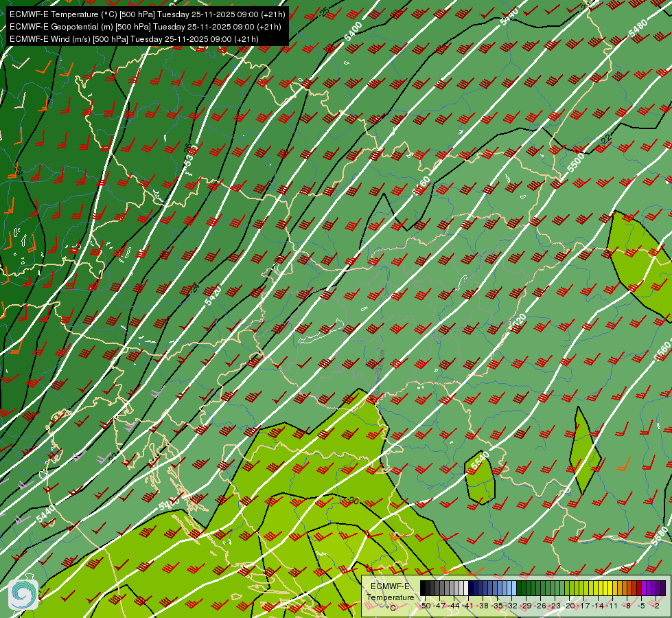The width and height of the screenshot is (672, 618).
Task: Click the -14 tick value in temperature legend
Action: tap(598, 606)
